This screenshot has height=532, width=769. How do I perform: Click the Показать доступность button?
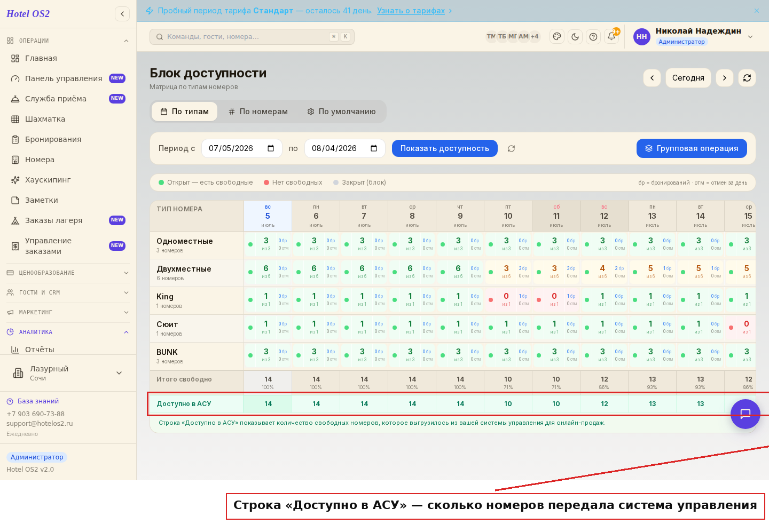click(x=445, y=148)
